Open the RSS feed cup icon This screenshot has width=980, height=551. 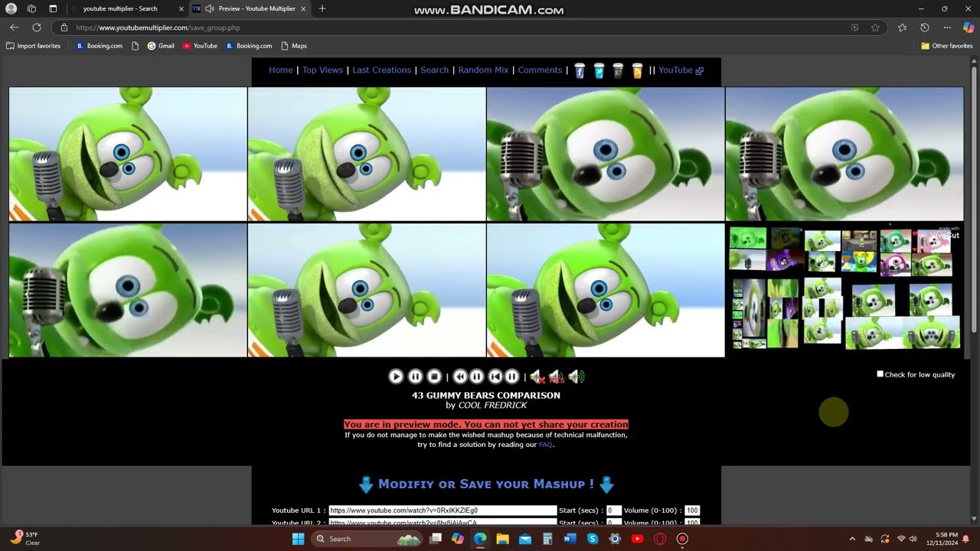pos(637,70)
